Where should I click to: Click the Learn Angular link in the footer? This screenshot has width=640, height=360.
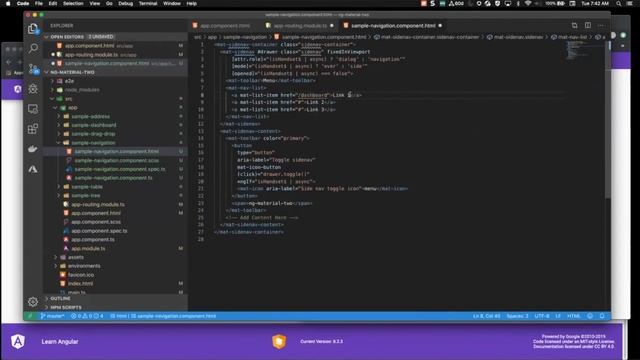click(60, 342)
